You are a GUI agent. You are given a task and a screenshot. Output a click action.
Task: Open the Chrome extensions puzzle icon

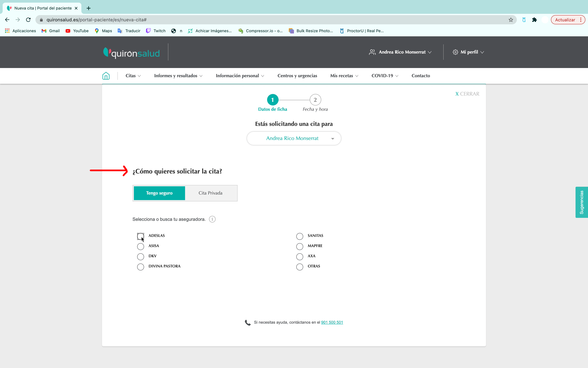coord(534,20)
